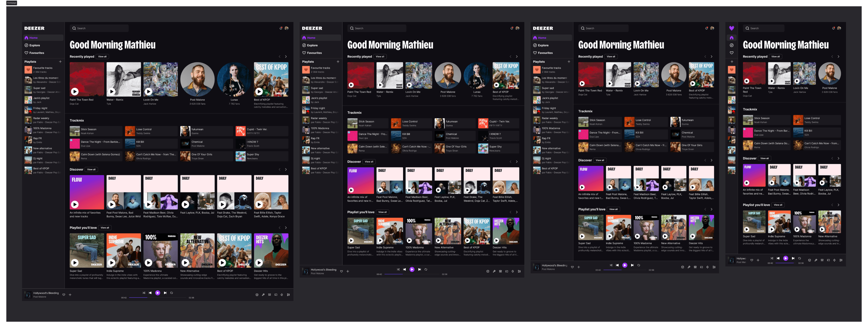The width and height of the screenshot is (868, 328).
Task: Toggle shuffle in third frame player bar
Action: point(611,265)
